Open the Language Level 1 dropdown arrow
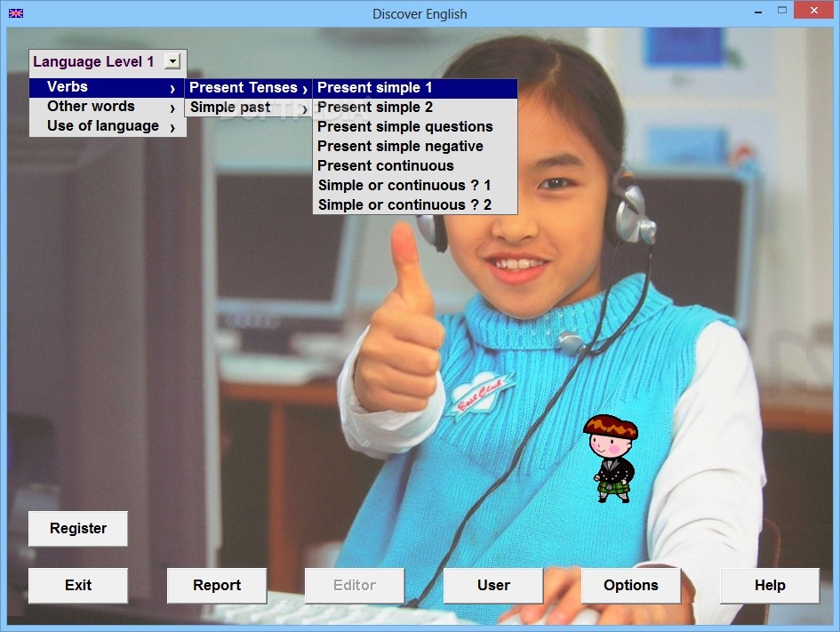 (172, 61)
